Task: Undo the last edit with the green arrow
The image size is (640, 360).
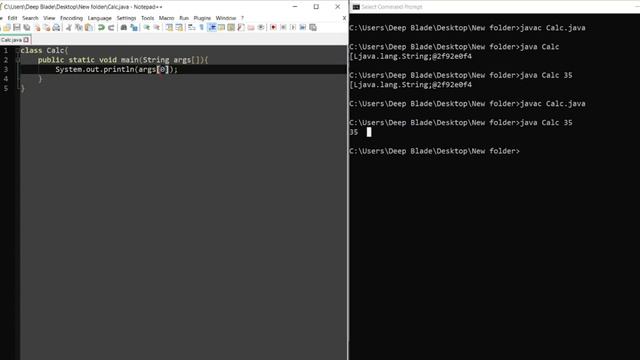Action: pos(101,27)
